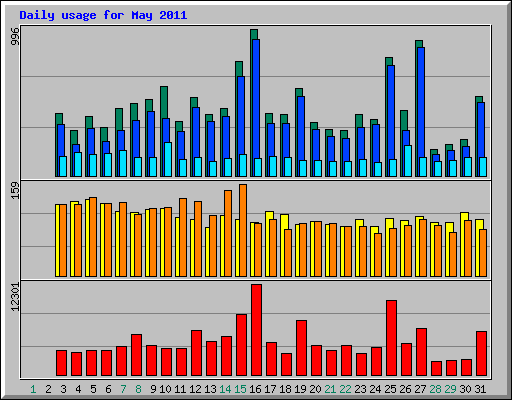Select day label 2
512x400 pixels.
tap(48, 389)
